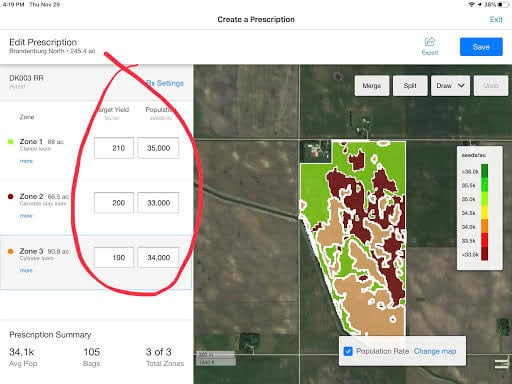Expand 'more' details under Zone 2
512x384 pixels.
pos(26,216)
